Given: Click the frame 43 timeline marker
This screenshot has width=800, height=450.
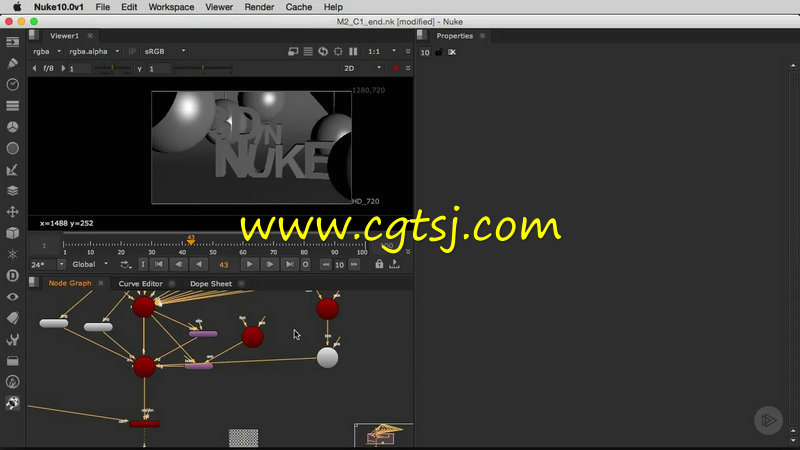Looking at the screenshot, I should (x=191, y=240).
